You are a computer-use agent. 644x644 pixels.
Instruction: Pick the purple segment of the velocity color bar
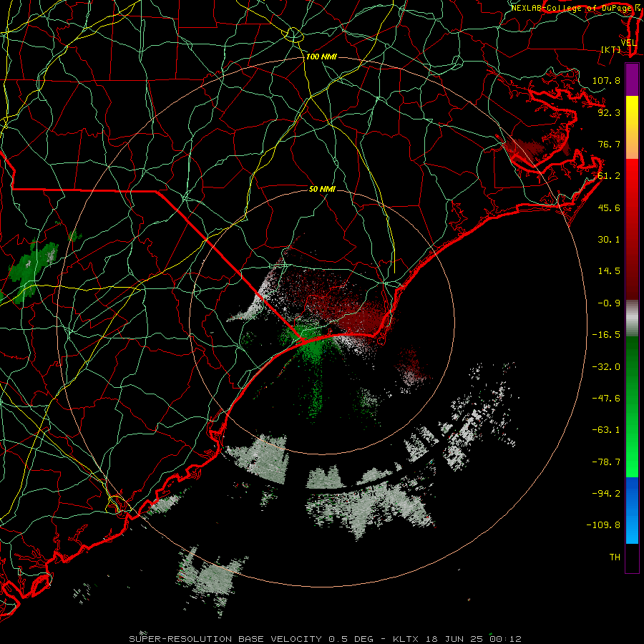[x=632, y=79]
